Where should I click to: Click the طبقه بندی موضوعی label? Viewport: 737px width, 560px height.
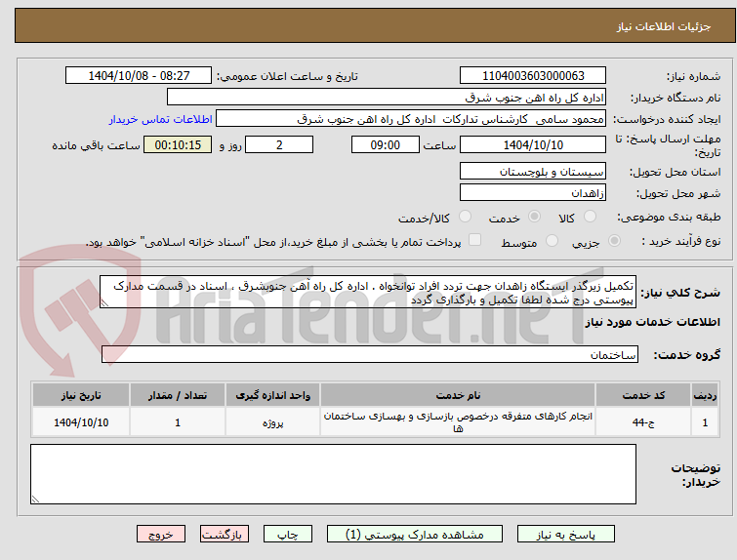[x=669, y=217]
